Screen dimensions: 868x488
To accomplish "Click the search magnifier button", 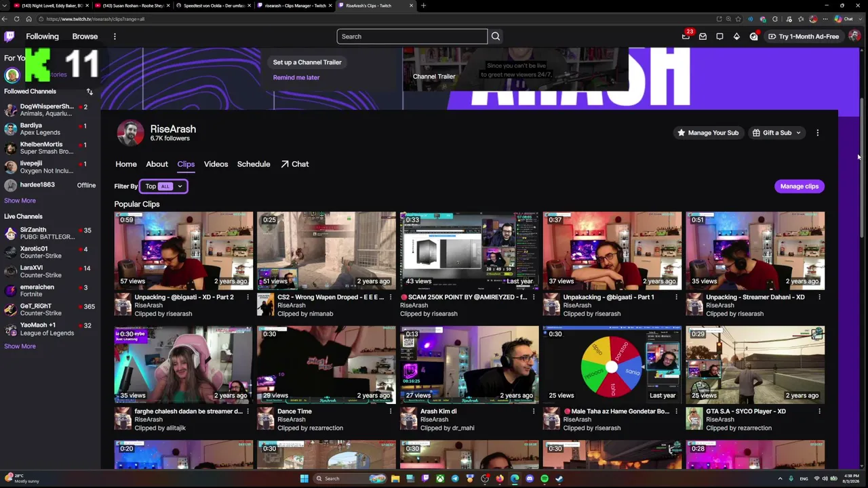I will tap(496, 37).
